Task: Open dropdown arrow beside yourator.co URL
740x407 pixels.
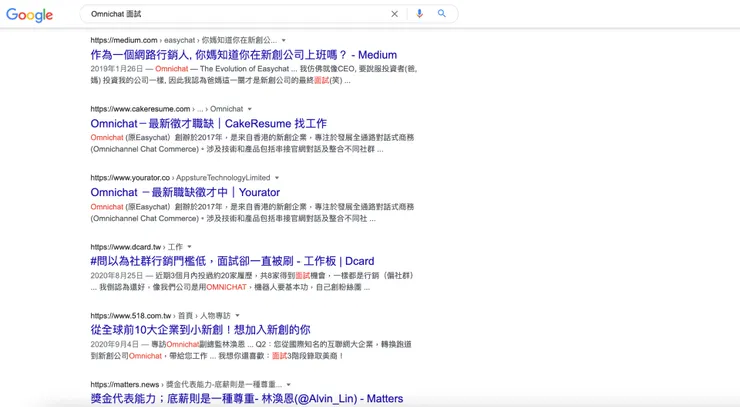Action: [x=277, y=178]
